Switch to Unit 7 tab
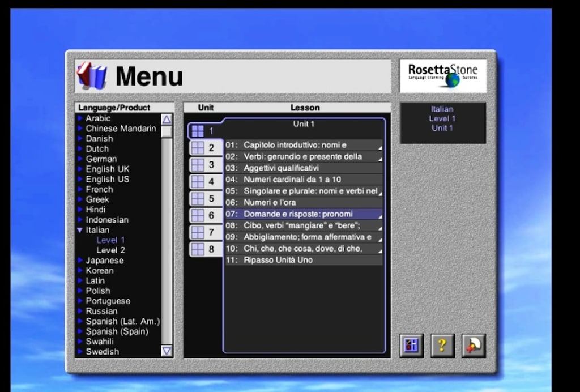The width and height of the screenshot is (580, 392). (x=205, y=233)
